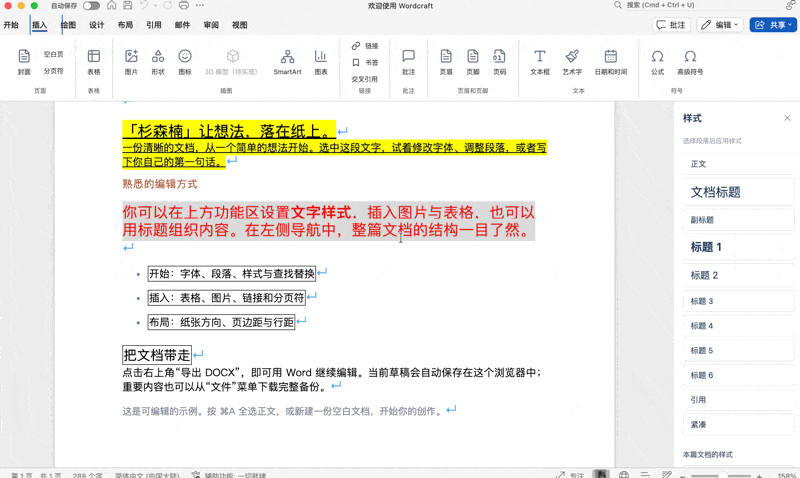Insert a comment (批注) from ribbon
The width and height of the screenshot is (800, 478).
[409, 62]
